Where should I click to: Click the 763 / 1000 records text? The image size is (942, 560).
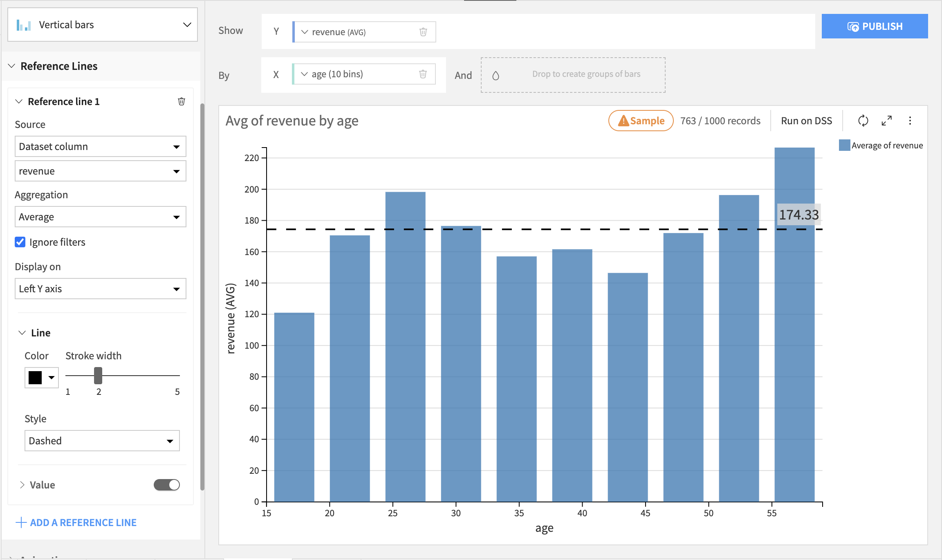[x=720, y=121]
